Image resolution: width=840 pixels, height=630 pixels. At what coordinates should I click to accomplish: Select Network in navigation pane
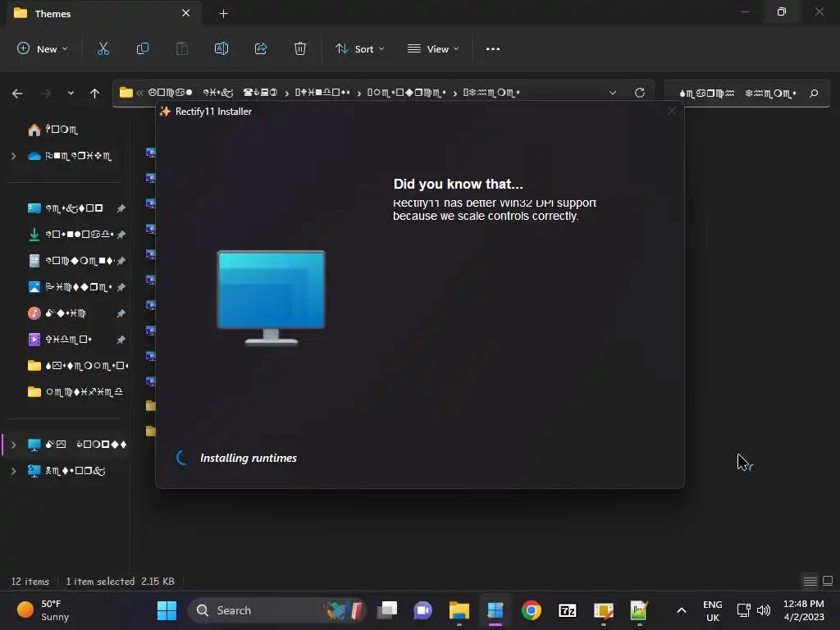(66, 471)
